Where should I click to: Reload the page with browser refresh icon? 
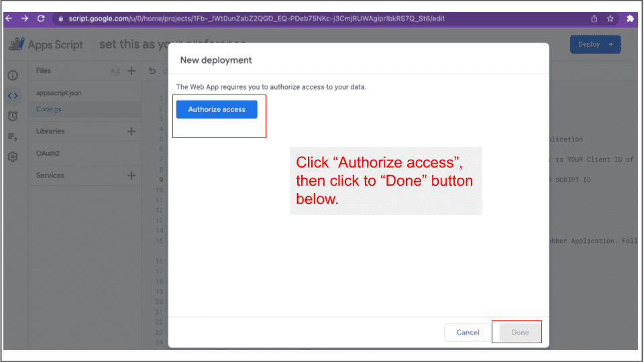pyautogui.click(x=41, y=19)
